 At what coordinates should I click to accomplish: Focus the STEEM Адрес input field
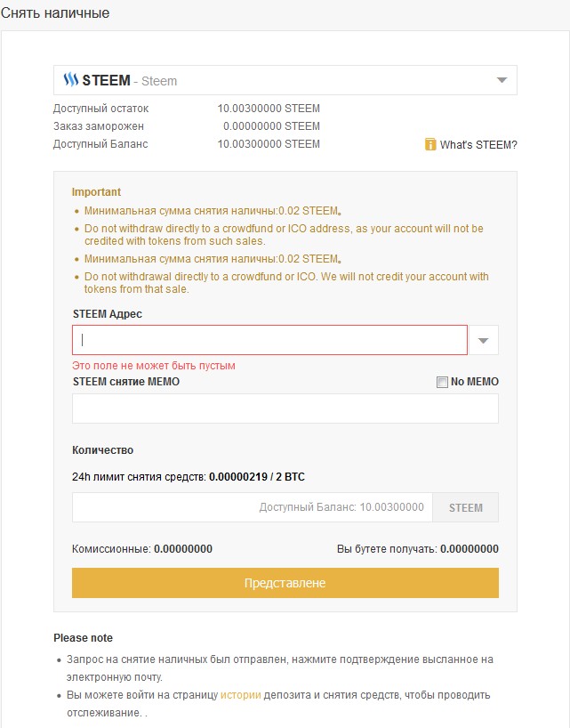click(269, 340)
